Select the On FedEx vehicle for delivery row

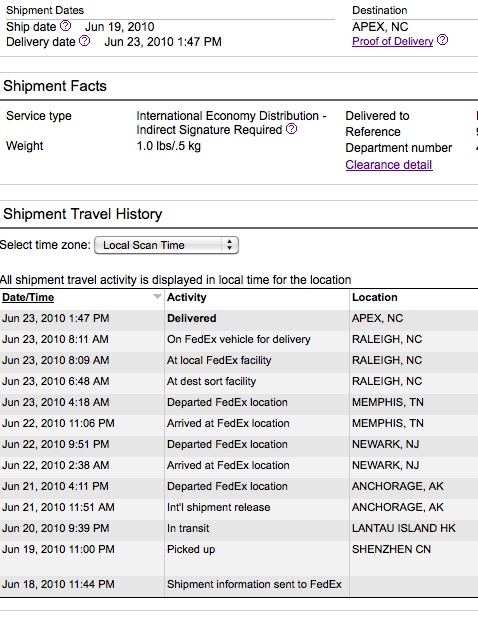click(x=239, y=339)
